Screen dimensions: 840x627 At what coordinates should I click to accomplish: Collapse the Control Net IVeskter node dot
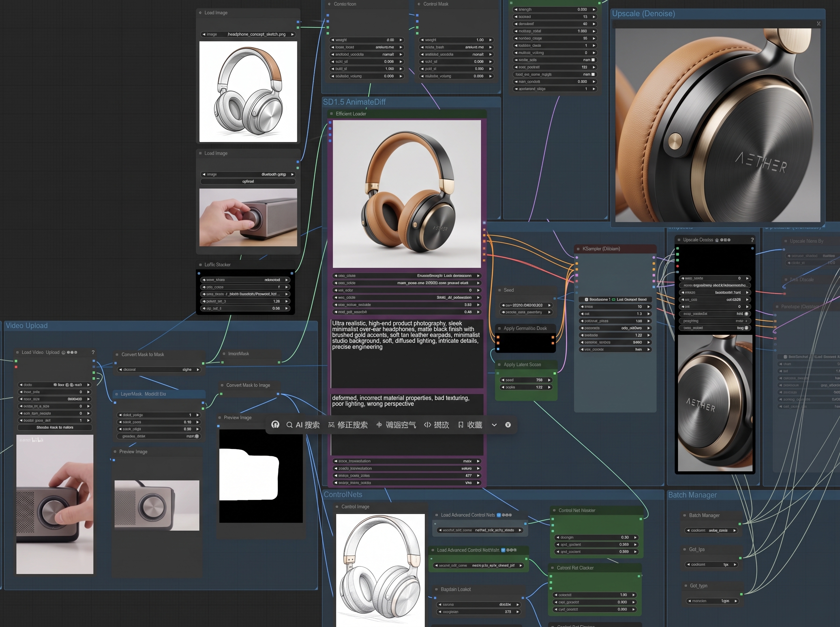[x=554, y=510]
